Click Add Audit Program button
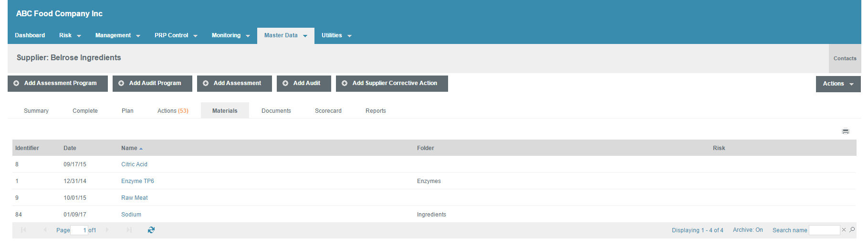This screenshot has height=249, width=868. click(152, 83)
